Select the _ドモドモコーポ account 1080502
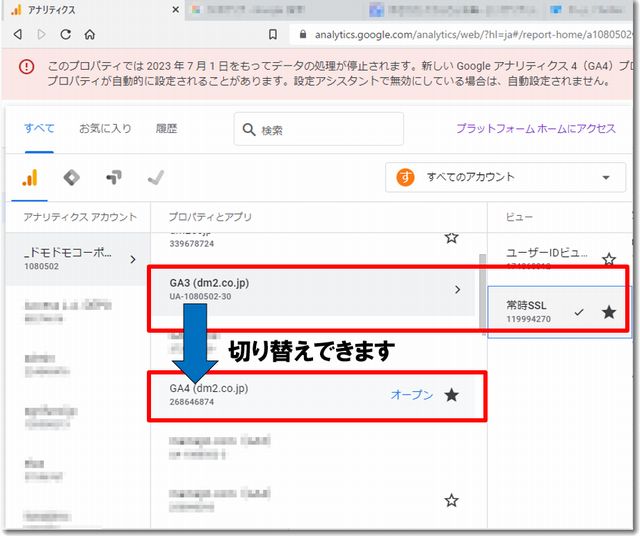This screenshot has width=640, height=536. [78, 259]
